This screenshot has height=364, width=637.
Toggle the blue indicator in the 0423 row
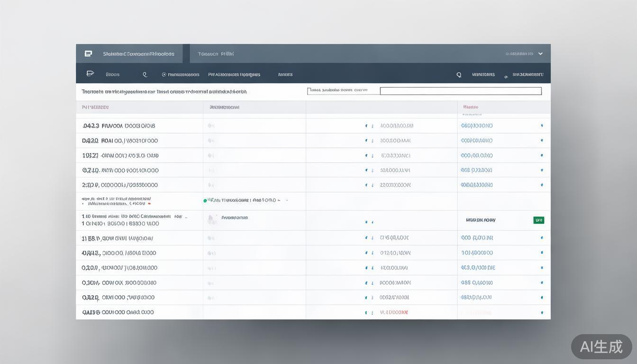tap(366, 126)
